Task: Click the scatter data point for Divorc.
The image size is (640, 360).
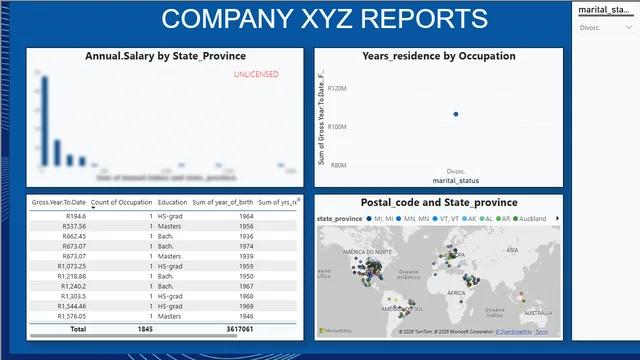Action: tap(456, 114)
